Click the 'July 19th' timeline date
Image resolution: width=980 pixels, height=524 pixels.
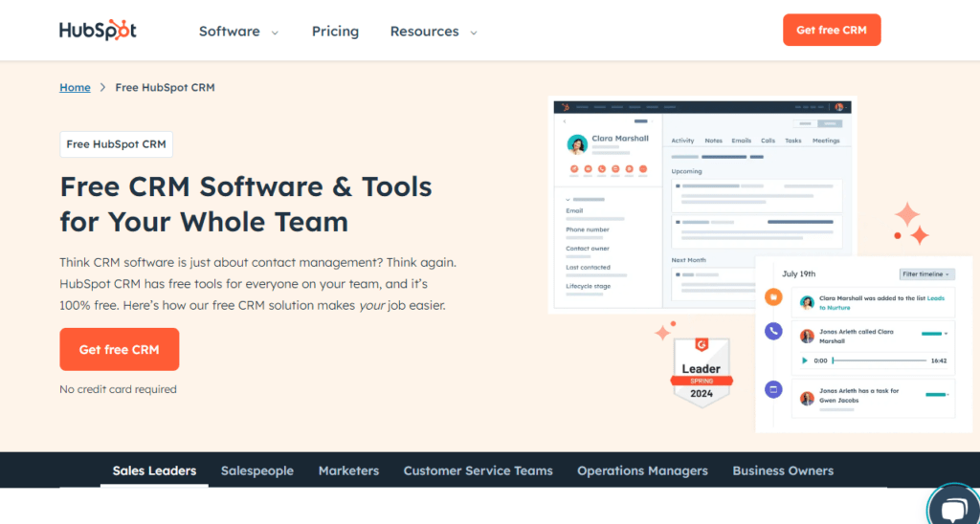(x=799, y=273)
